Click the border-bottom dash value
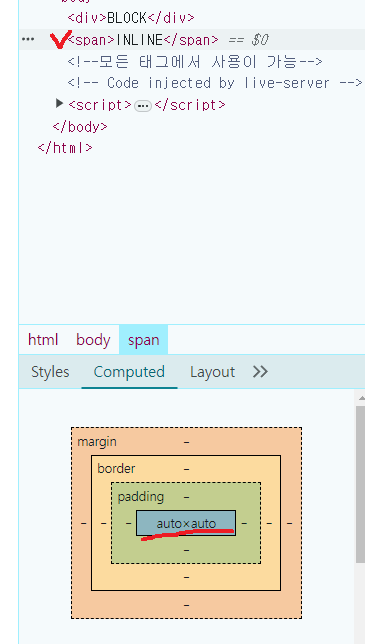The width and height of the screenshot is (365, 644). pyautogui.click(x=186, y=577)
